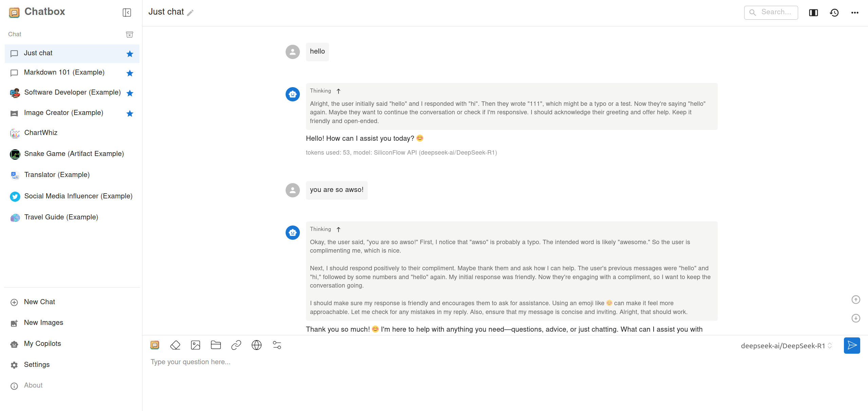Screen dimensions: 868x411
Task: Toggle star on Image Creator (Example)
Action: [x=130, y=113]
